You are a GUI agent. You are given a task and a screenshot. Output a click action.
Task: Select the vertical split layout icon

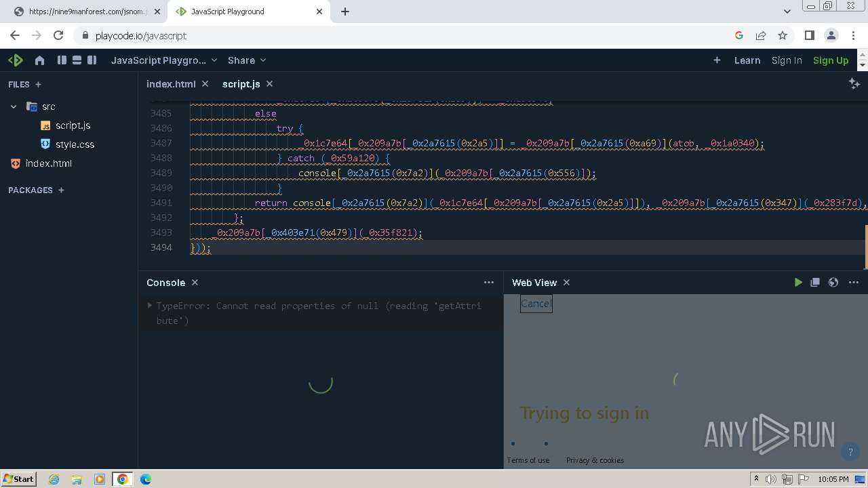[x=62, y=60]
